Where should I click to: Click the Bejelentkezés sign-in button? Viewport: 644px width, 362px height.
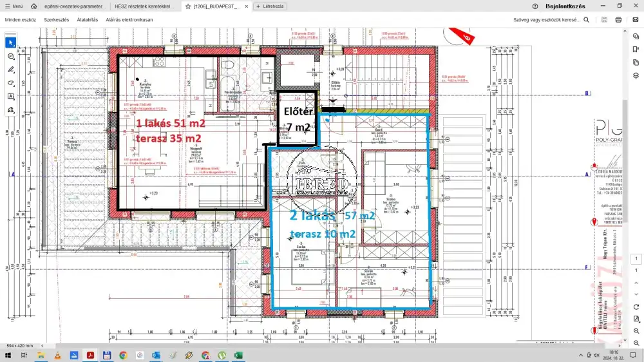point(565,6)
